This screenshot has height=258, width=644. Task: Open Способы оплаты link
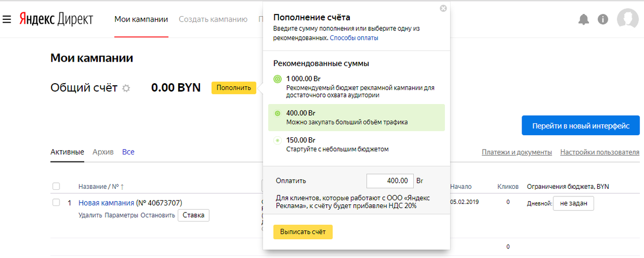pyautogui.click(x=354, y=38)
